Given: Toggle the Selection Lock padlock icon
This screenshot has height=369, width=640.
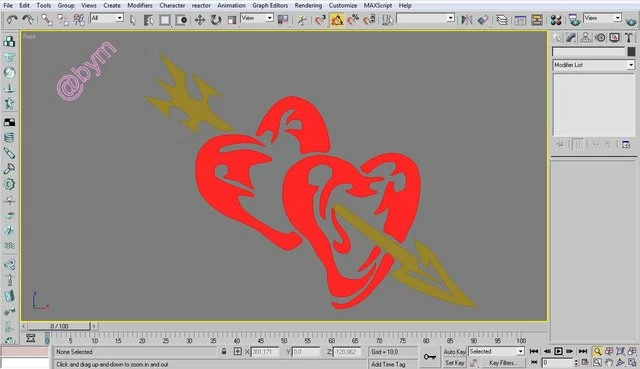Looking at the screenshot, I should pyautogui.click(x=224, y=351).
